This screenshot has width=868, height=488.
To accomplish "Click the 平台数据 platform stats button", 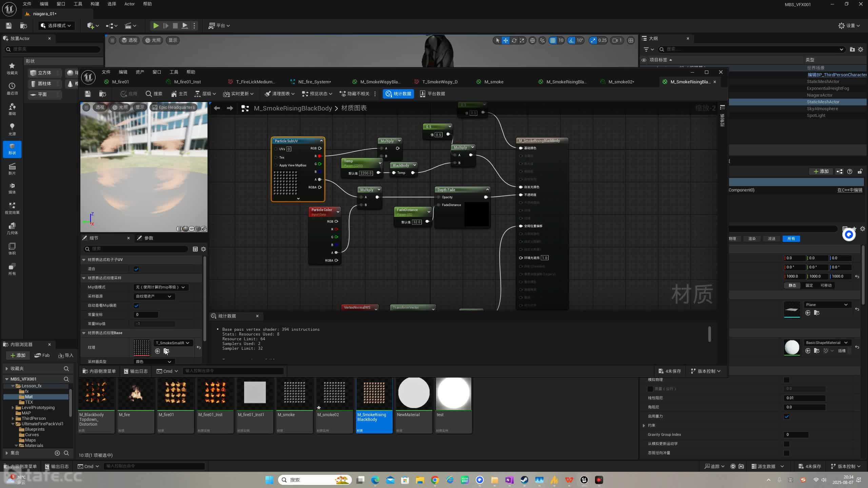I will coord(433,94).
